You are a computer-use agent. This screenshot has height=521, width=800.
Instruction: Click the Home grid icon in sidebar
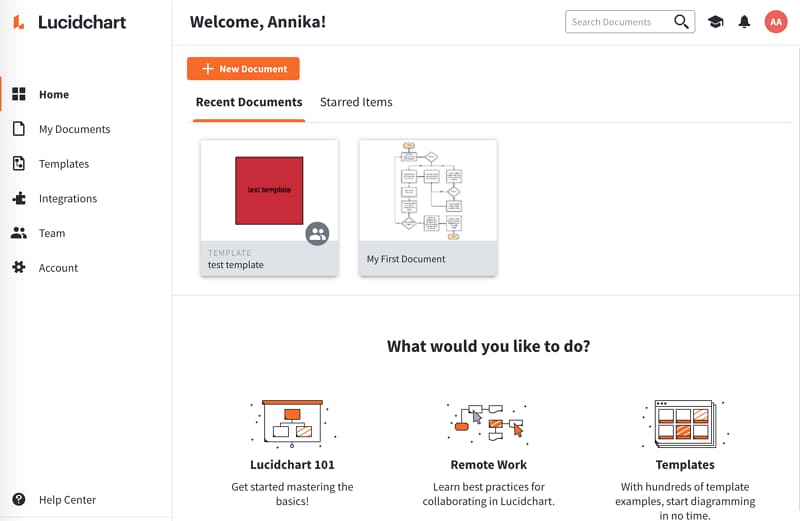(x=18, y=94)
